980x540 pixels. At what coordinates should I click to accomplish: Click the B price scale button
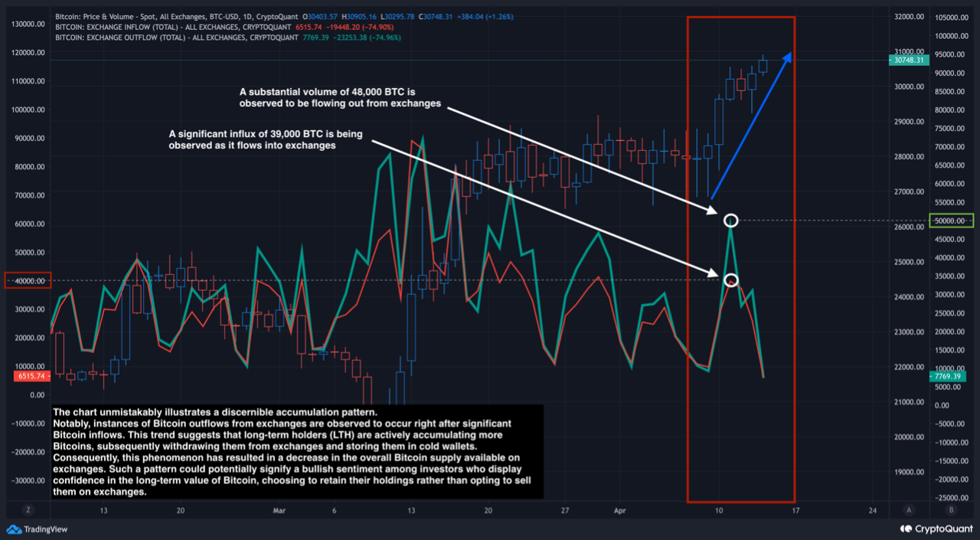(x=949, y=509)
